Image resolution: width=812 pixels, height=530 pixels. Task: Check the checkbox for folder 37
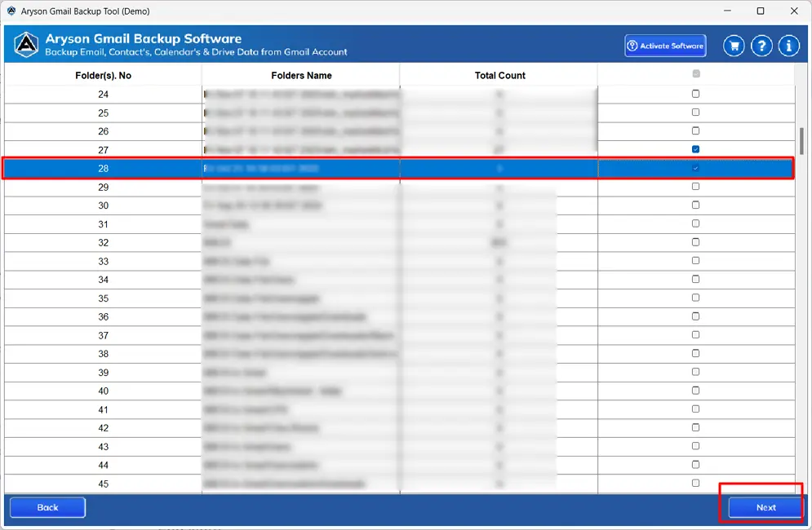(x=695, y=335)
